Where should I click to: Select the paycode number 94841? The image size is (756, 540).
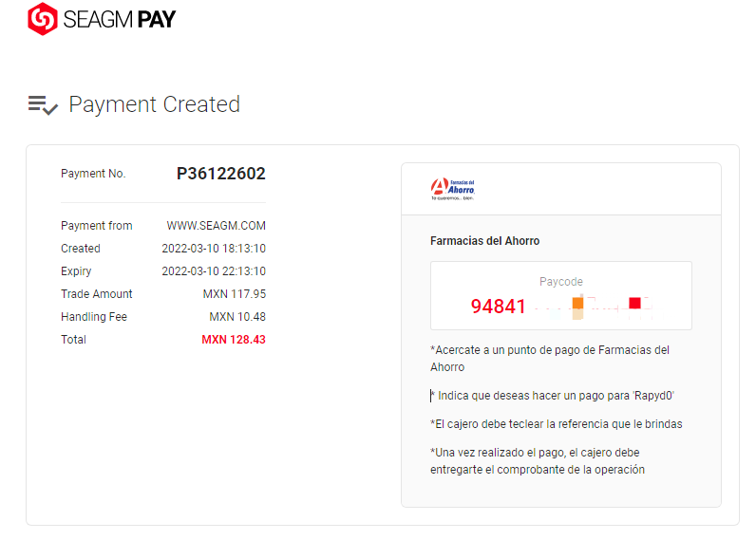[x=498, y=307]
